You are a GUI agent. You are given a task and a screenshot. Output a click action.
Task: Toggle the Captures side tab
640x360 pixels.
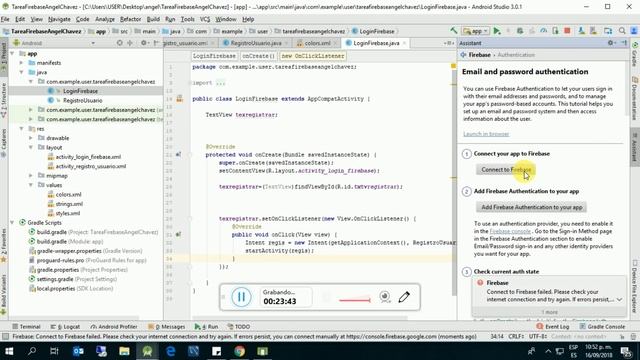[4, 142]
